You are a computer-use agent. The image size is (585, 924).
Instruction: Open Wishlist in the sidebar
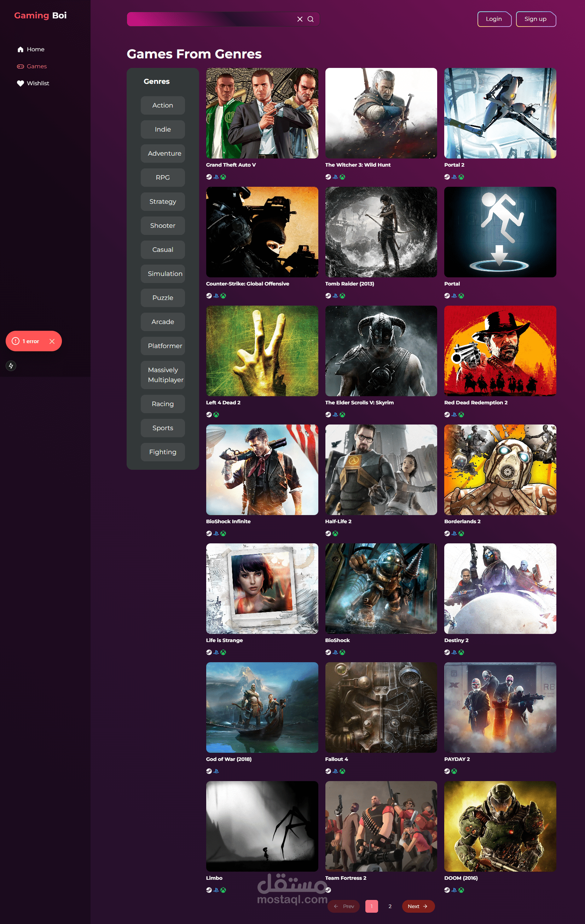[x=33, y=83]
